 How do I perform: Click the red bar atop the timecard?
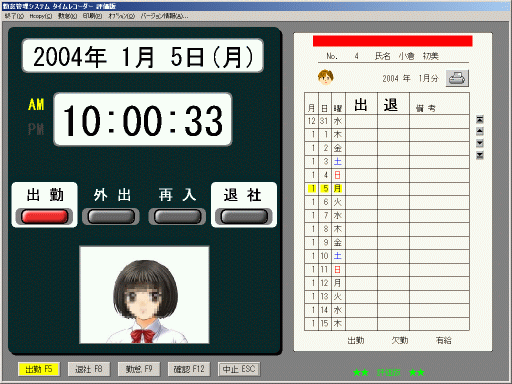click(393, 41)
